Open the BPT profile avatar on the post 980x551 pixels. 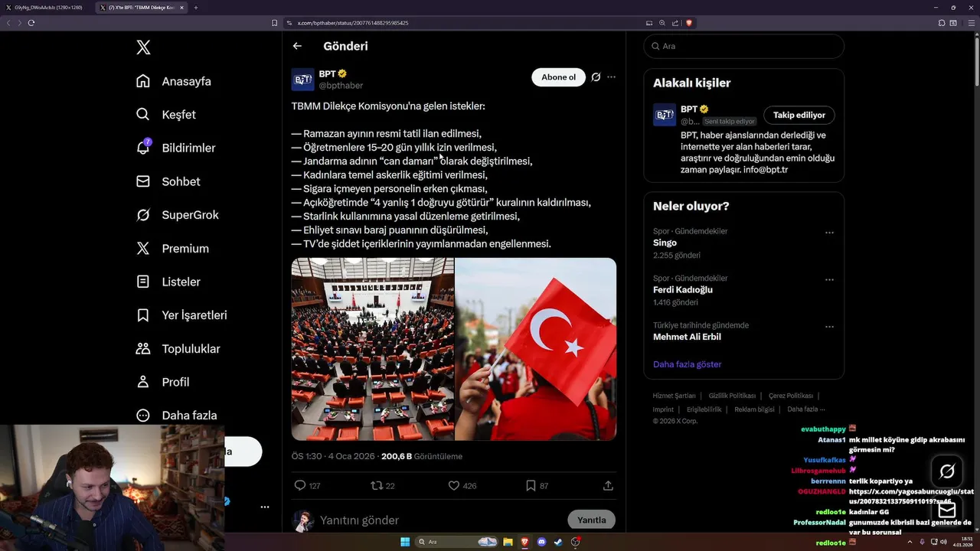(x=302, y=80)
